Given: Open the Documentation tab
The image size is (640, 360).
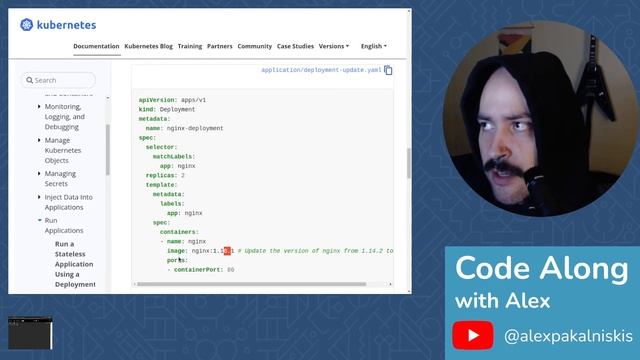Looking at the screenshot, I should point(96,46).
